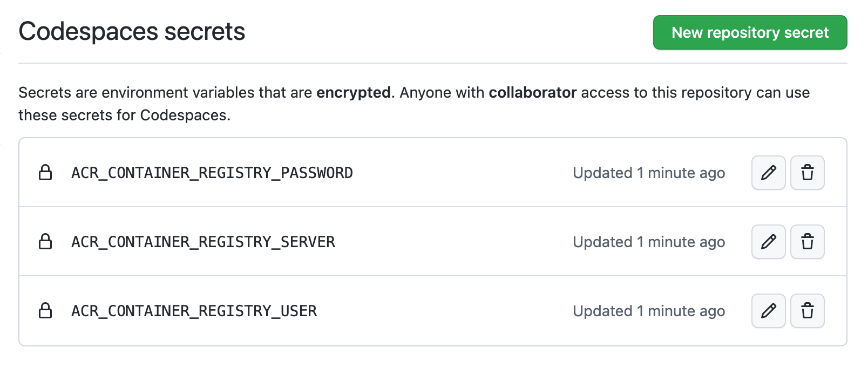
Task: Click the updated timestamp for the USER secret
Action: pos(648,311)
